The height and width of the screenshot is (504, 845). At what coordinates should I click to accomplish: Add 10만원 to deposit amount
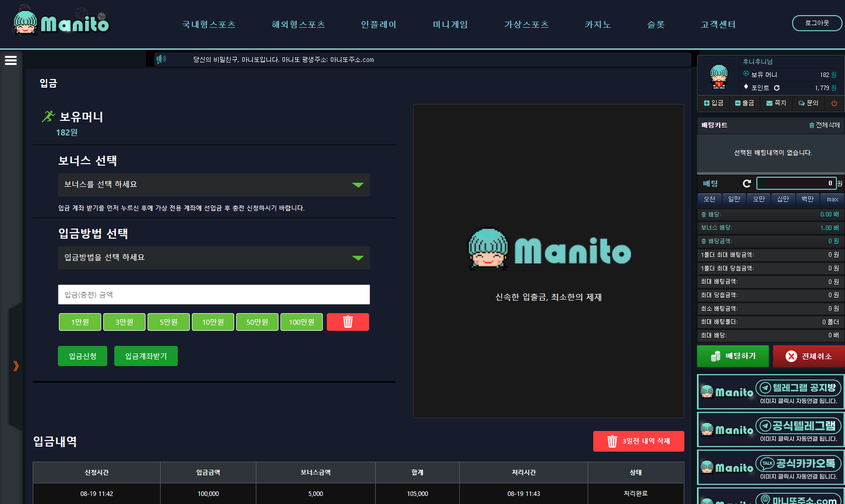[213, 322]
